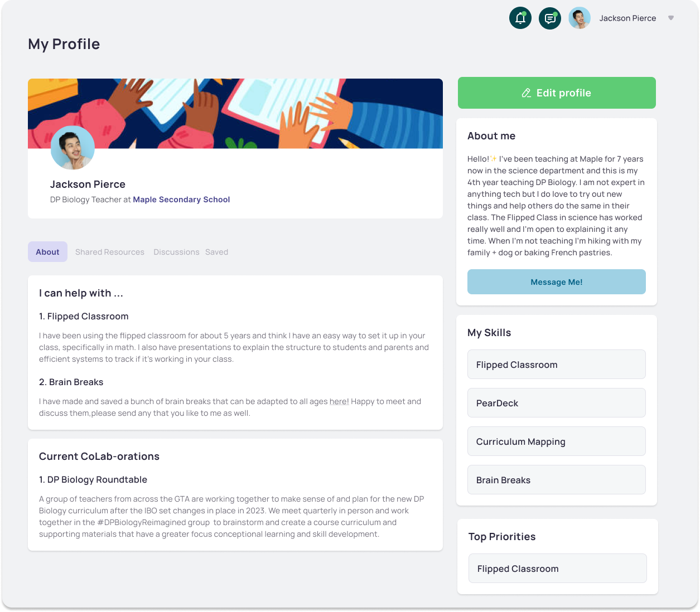Select the Curriculum Mapping skill

[557, 441]
